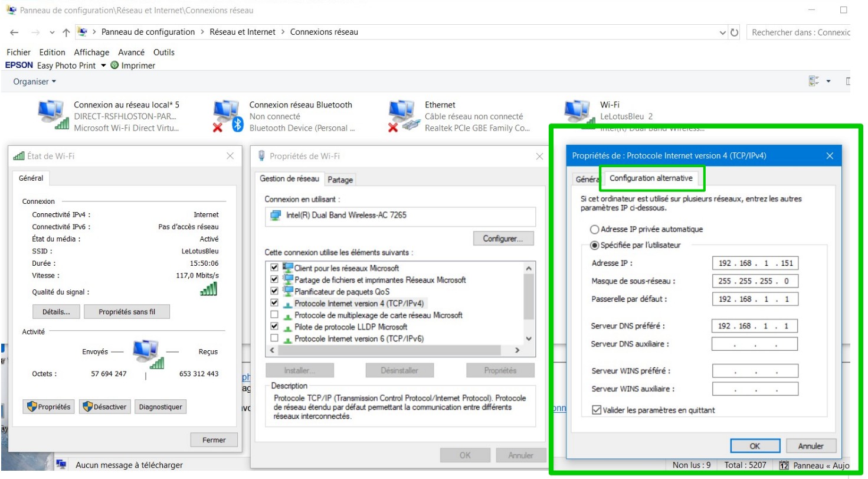Viewport: 868px width, 479px height.
Task: Select Adresse IP privée automatique option
Action: tap(594, 229)
